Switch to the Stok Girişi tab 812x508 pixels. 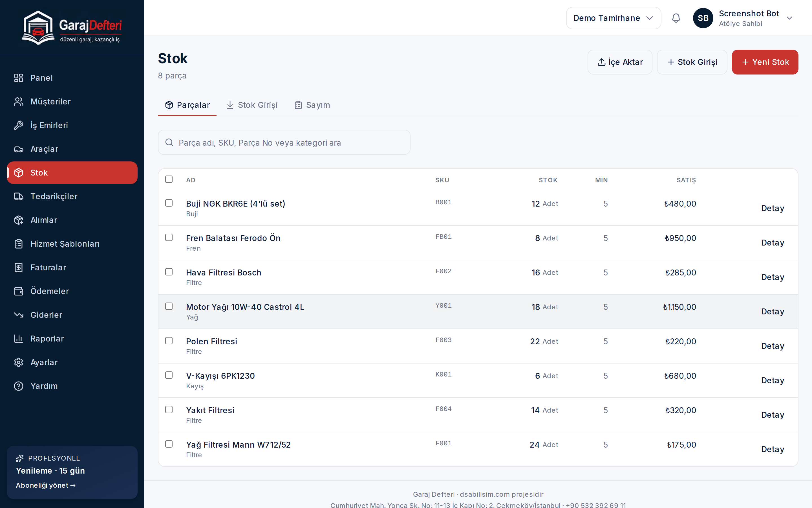tap(252, 105)
